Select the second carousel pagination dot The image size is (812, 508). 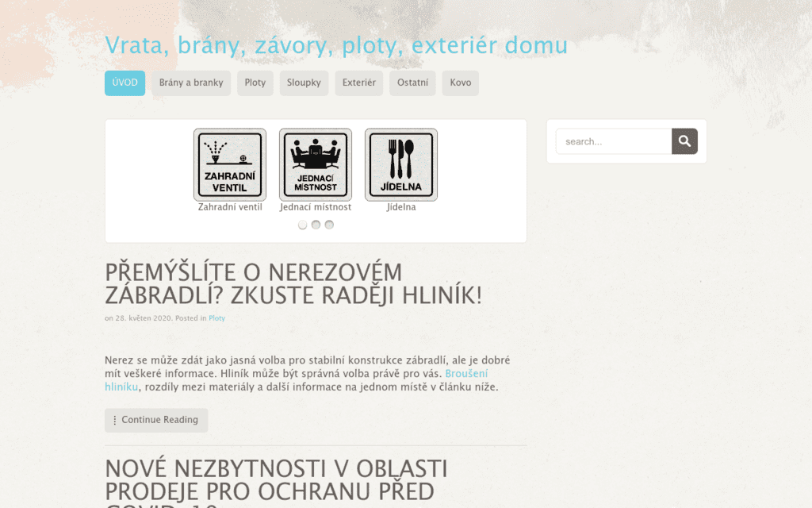[316, 225]
